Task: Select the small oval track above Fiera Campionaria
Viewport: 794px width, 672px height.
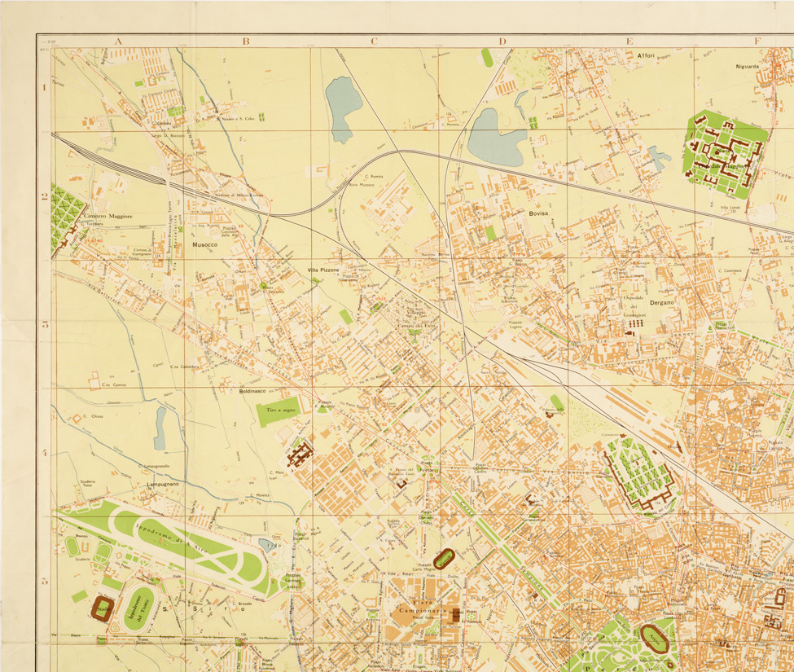Action: pyautogui.click(x=444, y=560)
